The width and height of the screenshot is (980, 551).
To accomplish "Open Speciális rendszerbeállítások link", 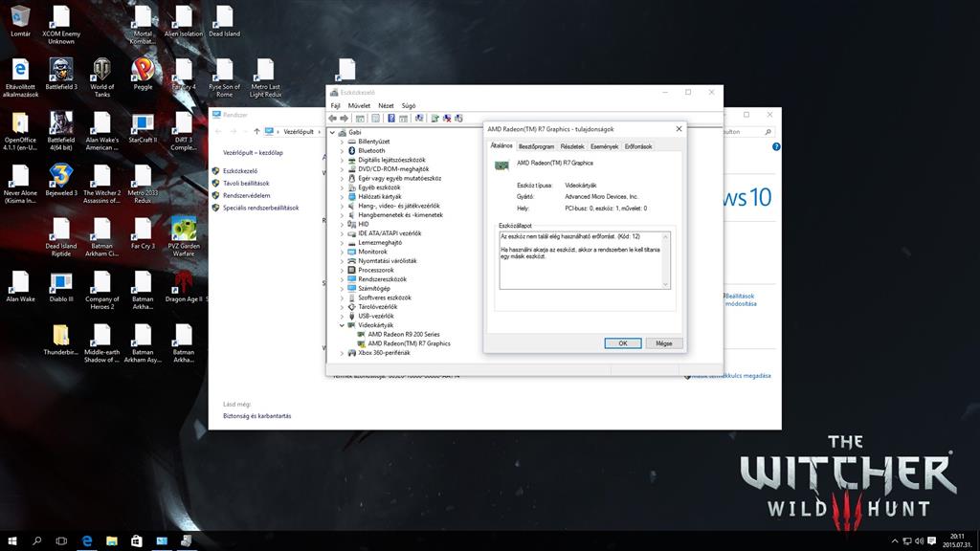I will (x=261, y=208).
